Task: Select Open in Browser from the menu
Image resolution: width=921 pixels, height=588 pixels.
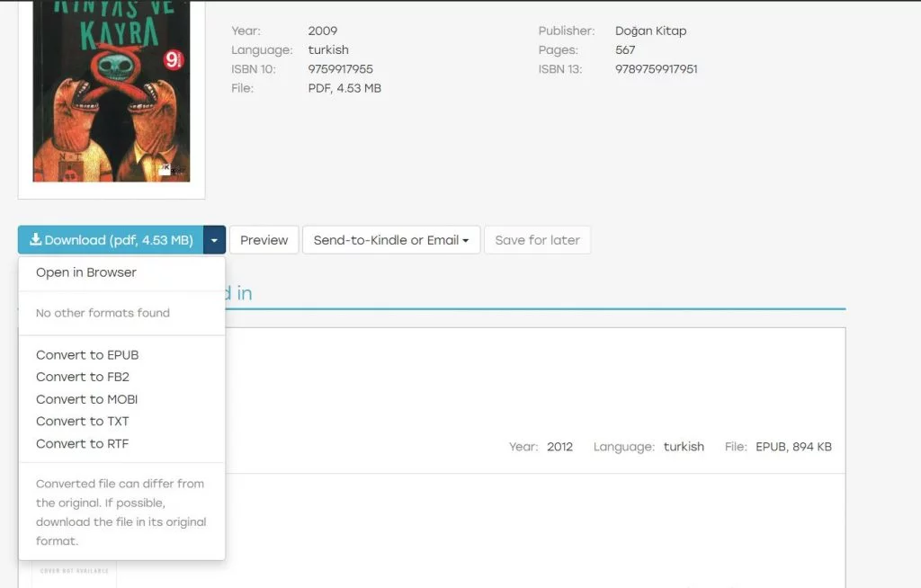Action: 86,272
